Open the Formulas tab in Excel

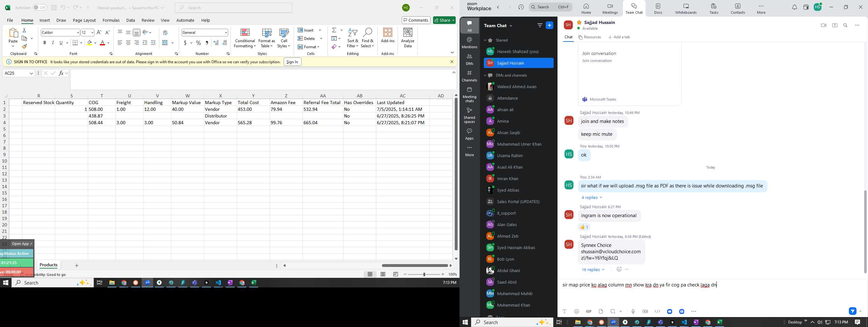click(x=111, y=20)
